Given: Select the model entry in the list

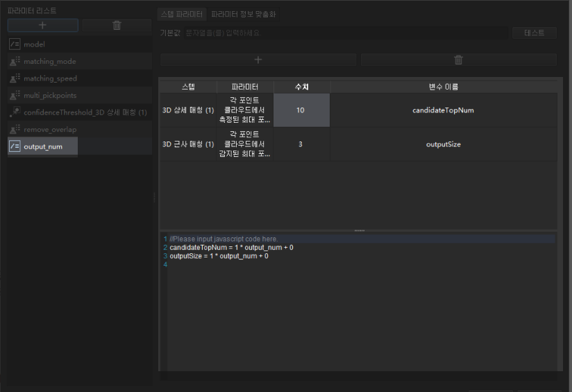Looking at the screenshot, I should (80, 44).
